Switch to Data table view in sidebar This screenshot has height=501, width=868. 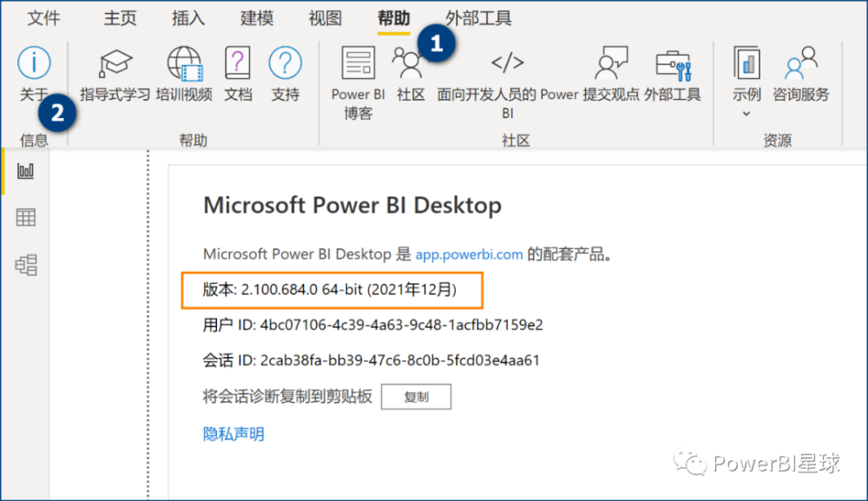click(x=25, y=218)
